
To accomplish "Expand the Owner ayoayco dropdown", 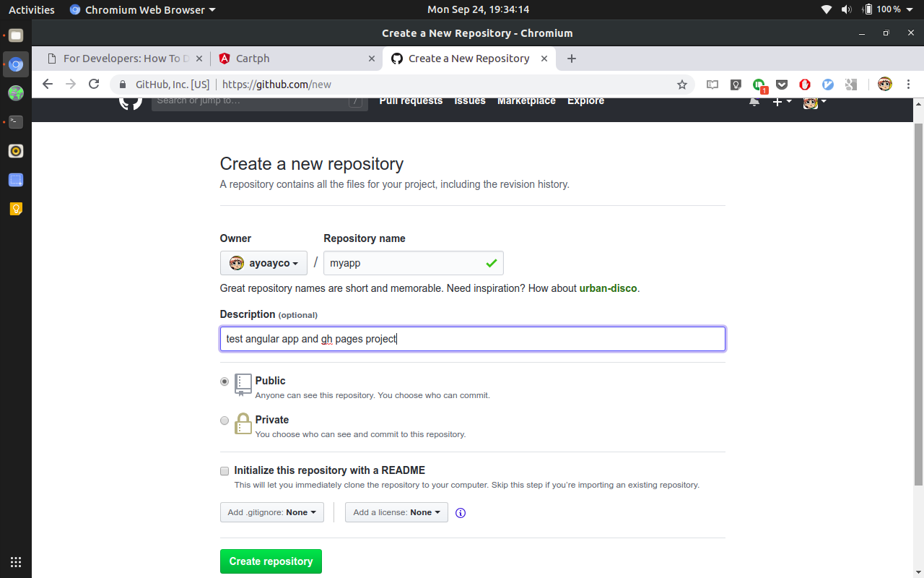I will [263, 263].
